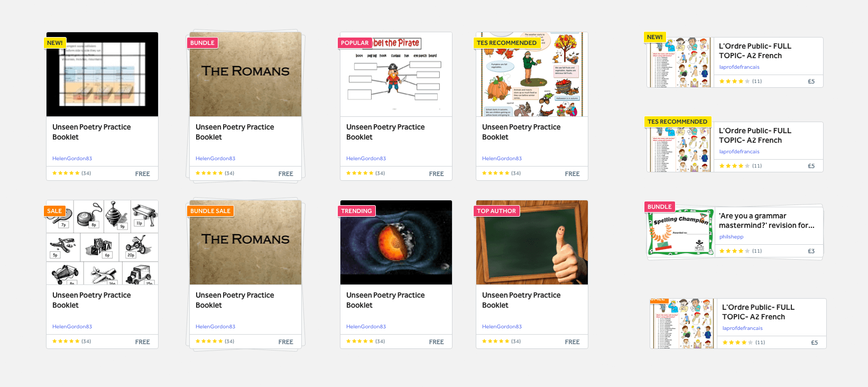Open the Unseen Poetry Practice Booklet title under the autumn image
Viewport: 868px width, 387px height.
point(521,132)
